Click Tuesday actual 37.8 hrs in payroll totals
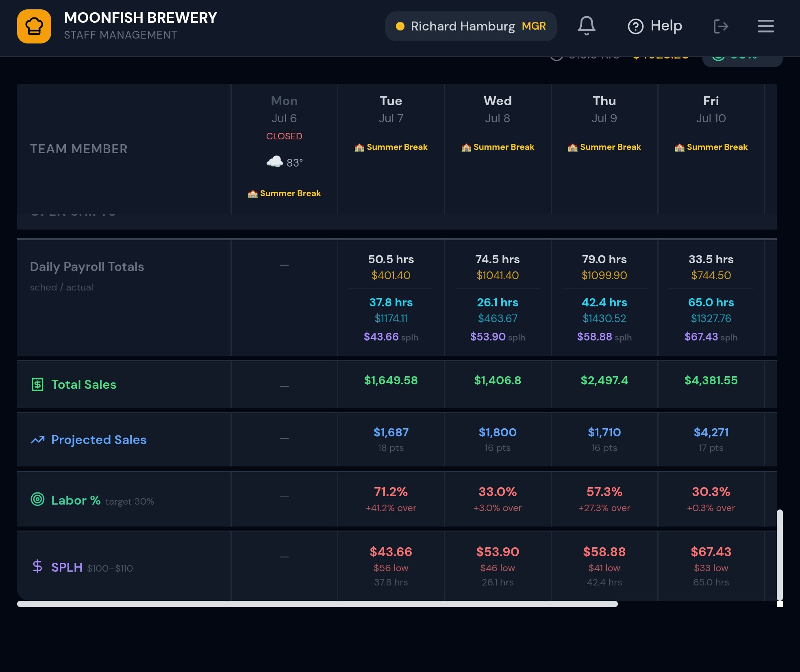 [391, 302]
